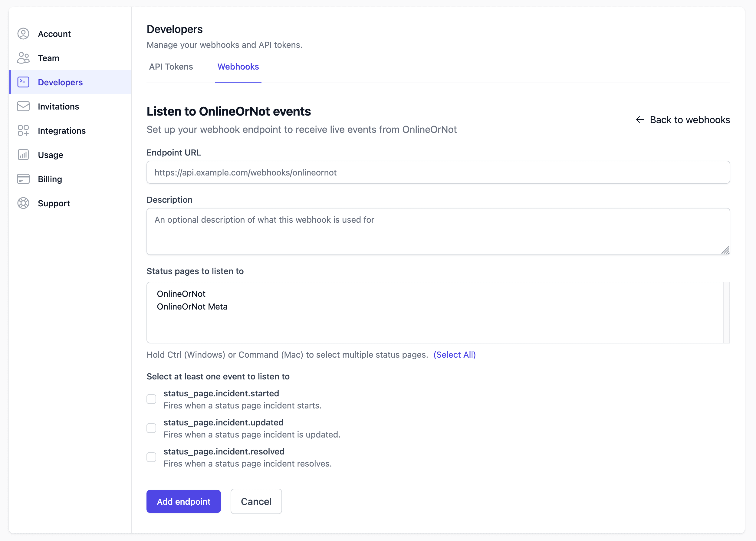
Task: Click the Billing credit-card icon
Action: [x=23, y=179]
